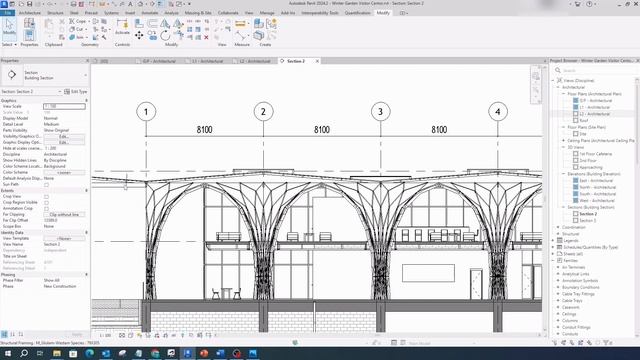Switch to the L1 - Architectural view tab
The width and height of the screenshot is (640, 360).
(x=207, y=61)
